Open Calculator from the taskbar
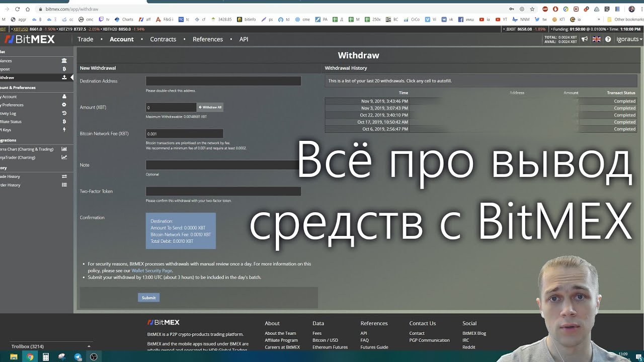 pos(46,357)
